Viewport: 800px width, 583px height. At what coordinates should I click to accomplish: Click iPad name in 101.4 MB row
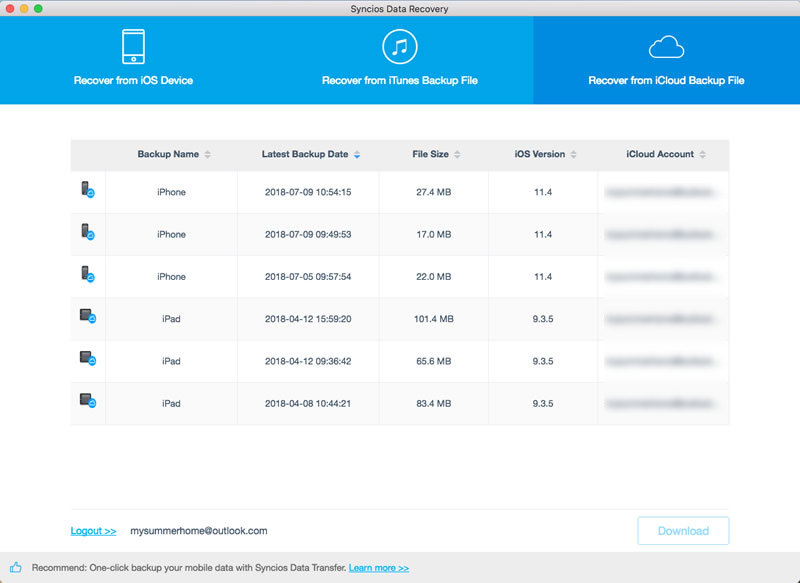point(171,319)
